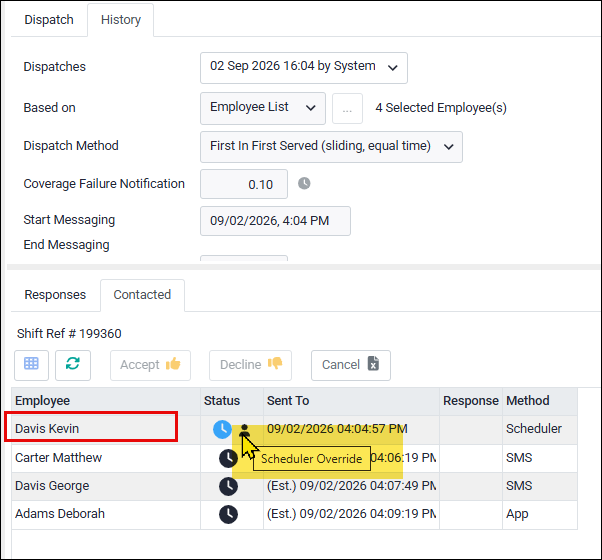
Task: Select the Contacted tab
Action: click(142, 295)
